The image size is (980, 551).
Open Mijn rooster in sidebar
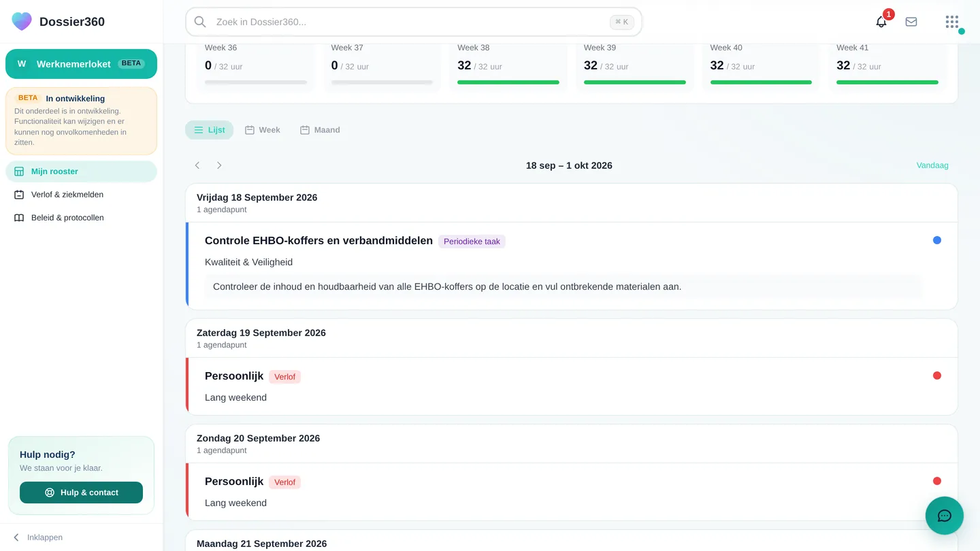click(81, 171)
